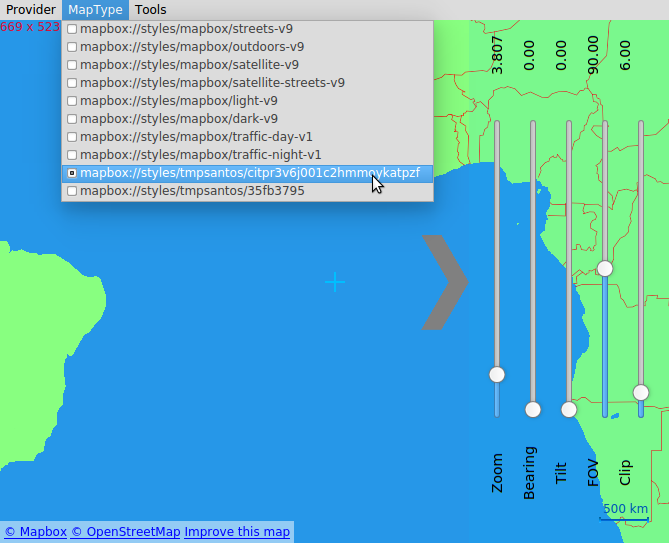
Task: Tick the traffic-night-v1 checkbox
Action: (72, 155)
